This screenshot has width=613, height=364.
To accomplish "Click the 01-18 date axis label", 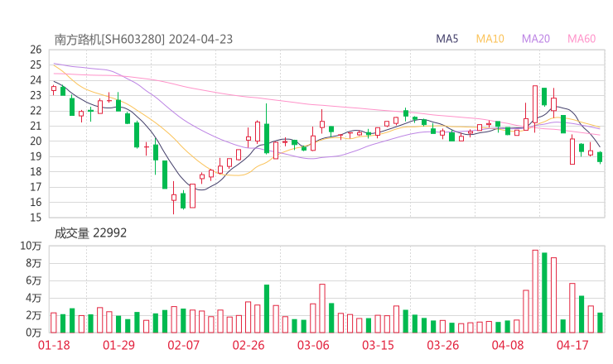I will (54, 345).
